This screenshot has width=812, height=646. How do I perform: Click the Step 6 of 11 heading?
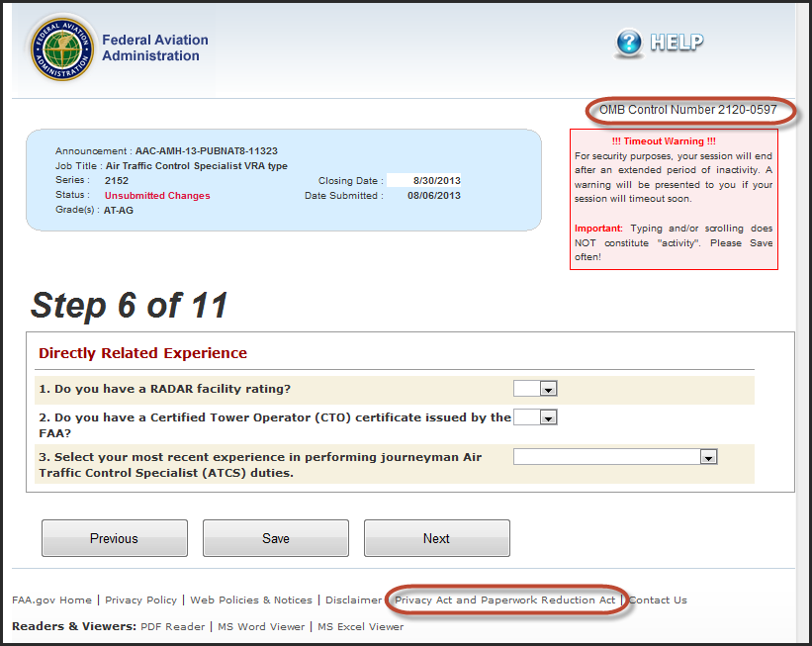coord(130,305)
